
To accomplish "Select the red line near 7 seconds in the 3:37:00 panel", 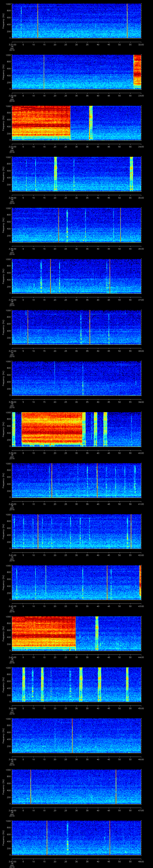I will coord(28,327).
